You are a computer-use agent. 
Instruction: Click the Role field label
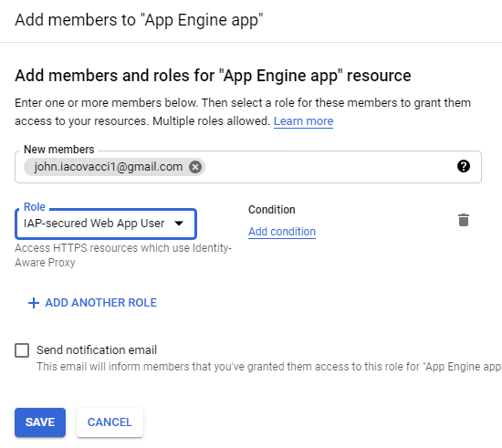click(35, 207)
